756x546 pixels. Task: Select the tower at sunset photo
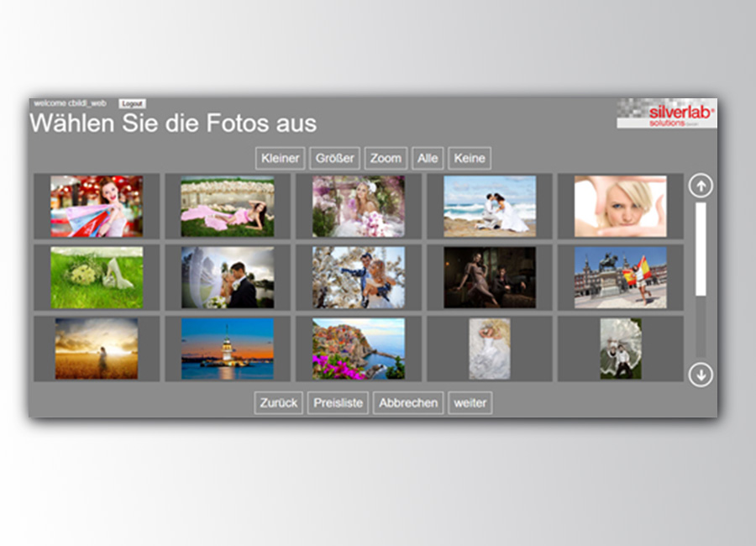pos(228,349)
